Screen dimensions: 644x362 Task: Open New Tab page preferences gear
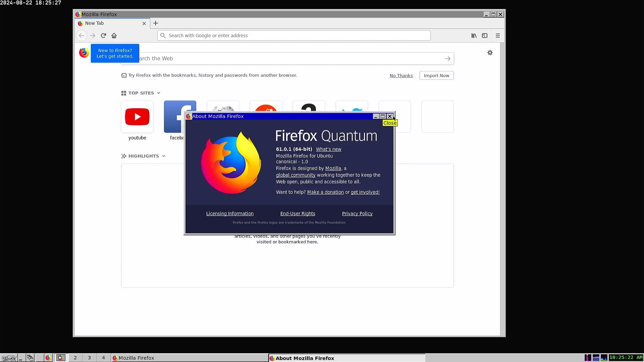tap(490, 53)
